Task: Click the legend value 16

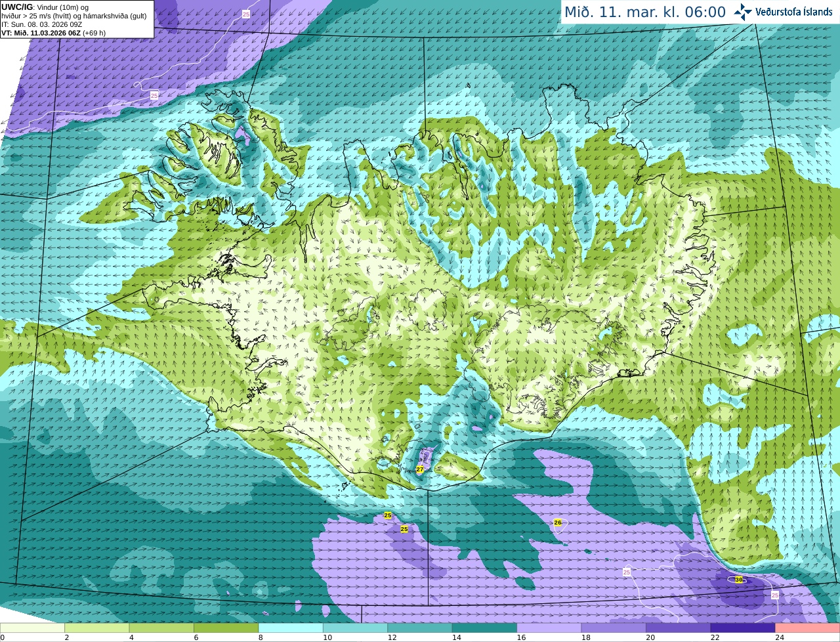Action: [522, 637]
